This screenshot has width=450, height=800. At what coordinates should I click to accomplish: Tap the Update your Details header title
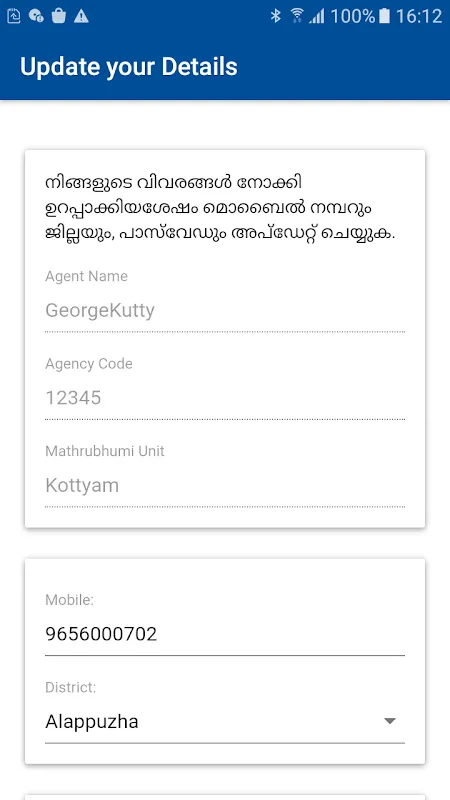[129, 67]
